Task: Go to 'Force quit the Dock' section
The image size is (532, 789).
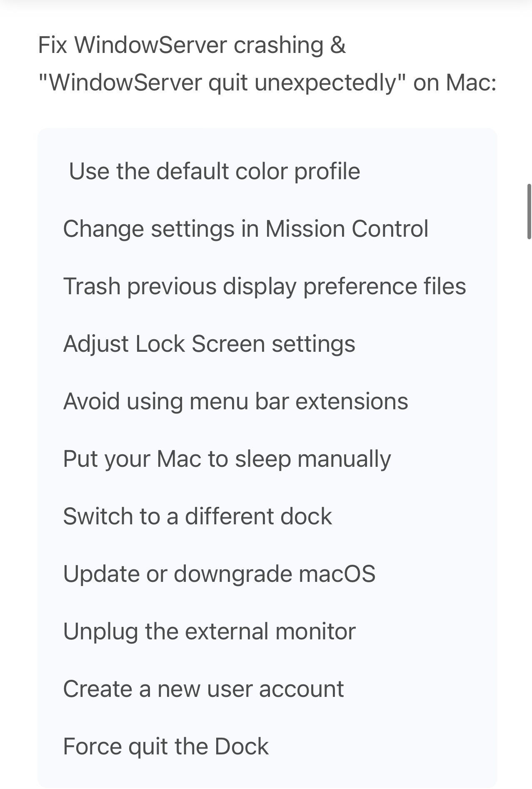Action: (166, 746)
